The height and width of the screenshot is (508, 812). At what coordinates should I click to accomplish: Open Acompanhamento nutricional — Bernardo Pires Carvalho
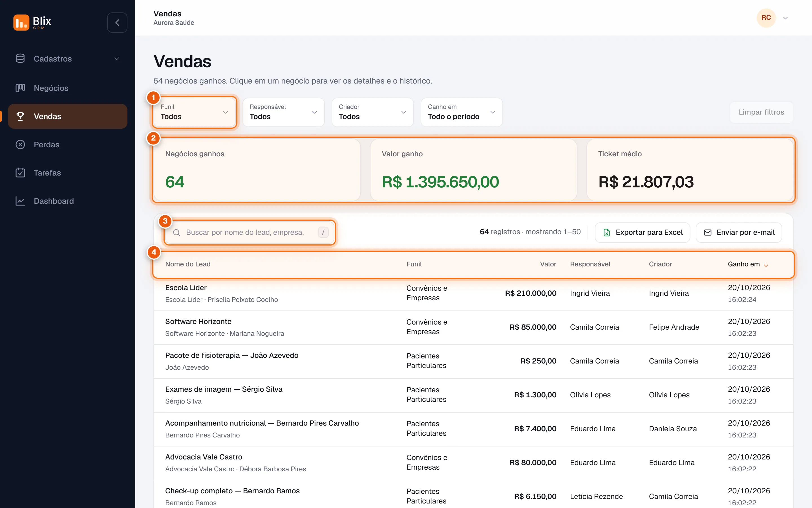pyautogui.click(x=473, y=429)
